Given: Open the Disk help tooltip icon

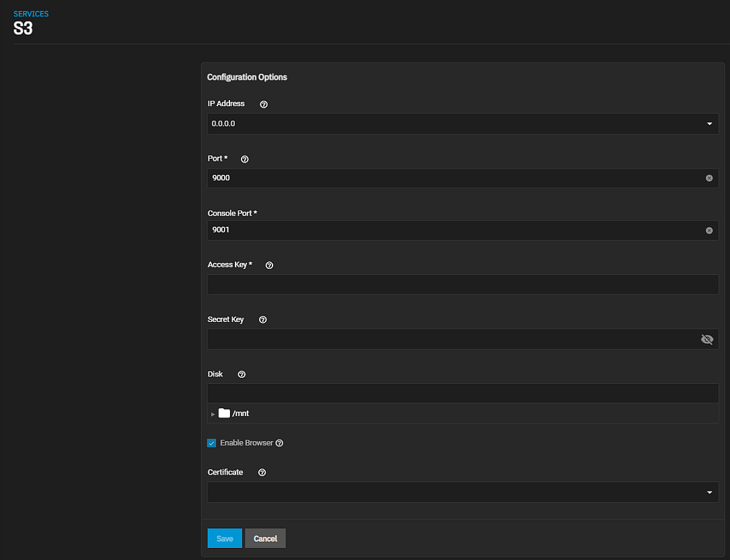Looking at the screenshot, I should (242, 374).
